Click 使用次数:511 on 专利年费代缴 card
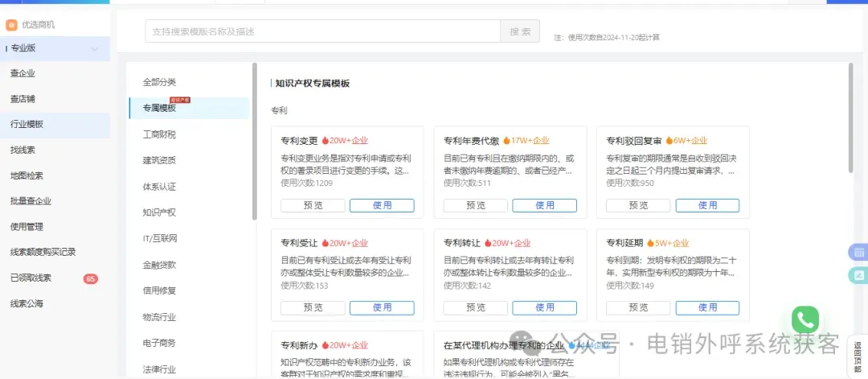Viewport: 868px width, 379px height. click(467, 183)
